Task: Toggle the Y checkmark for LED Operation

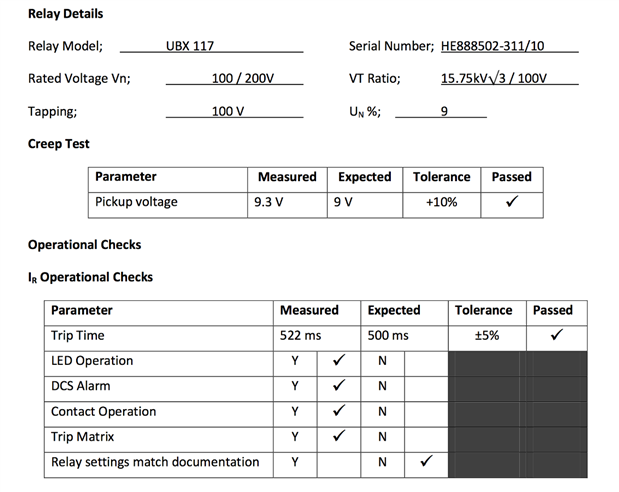Action: pos(339,361)
